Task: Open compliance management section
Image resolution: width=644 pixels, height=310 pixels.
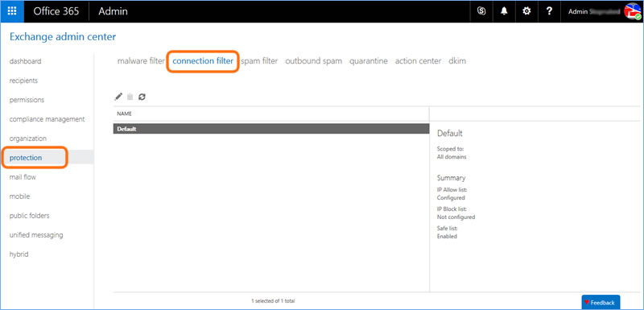Action: click(x=47, y=119)
